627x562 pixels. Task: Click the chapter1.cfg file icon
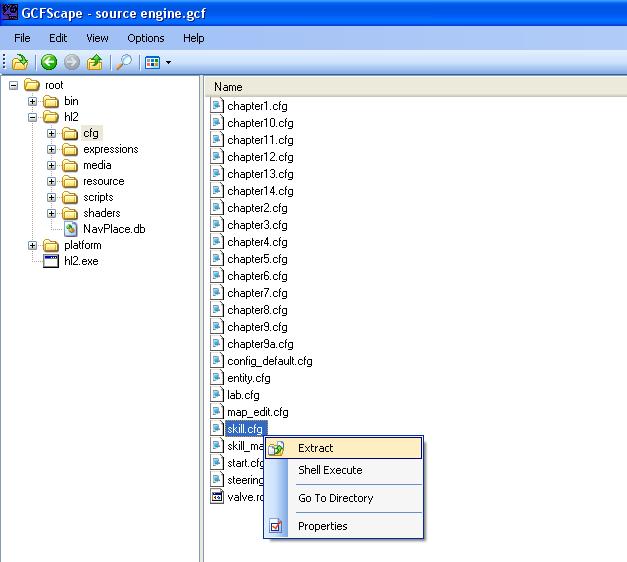(x=217, y=106)
